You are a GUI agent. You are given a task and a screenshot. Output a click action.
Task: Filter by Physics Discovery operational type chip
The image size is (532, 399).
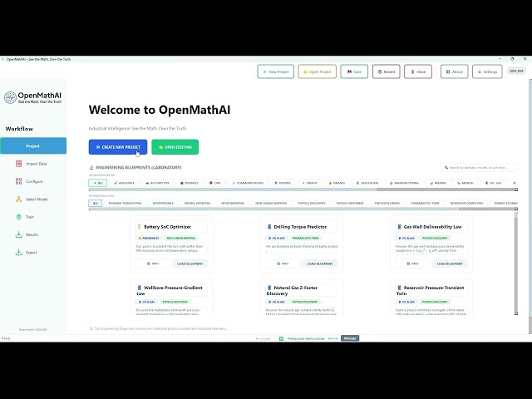click(311, 203)
